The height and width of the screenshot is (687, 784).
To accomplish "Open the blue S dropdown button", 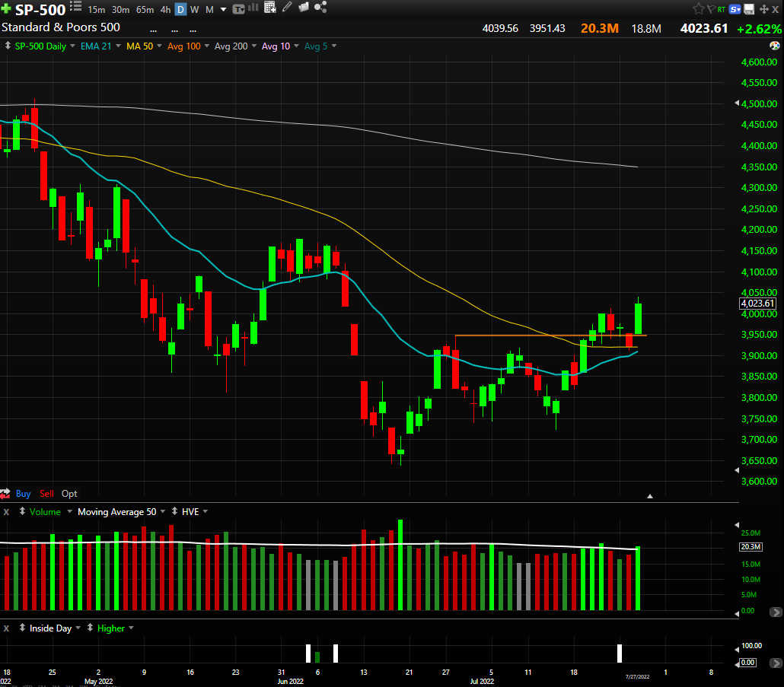I will pos(735,9).
